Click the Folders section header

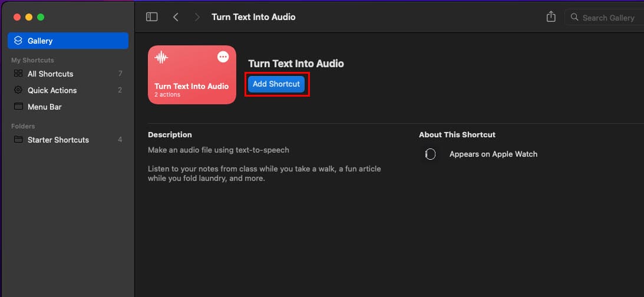point(23,126)
